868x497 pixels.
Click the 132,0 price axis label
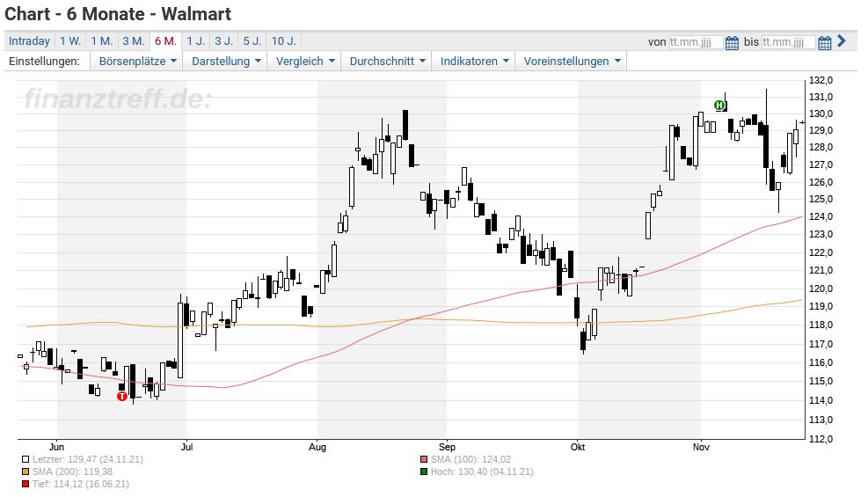[821, 80]
